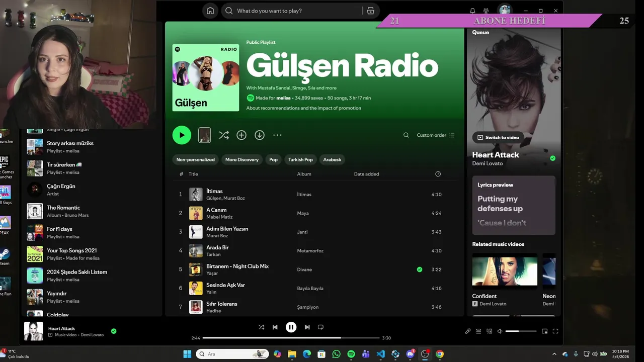Open Demi Lovato under Heart Attack title
The image size is (644, 362).
coord(487,163)
